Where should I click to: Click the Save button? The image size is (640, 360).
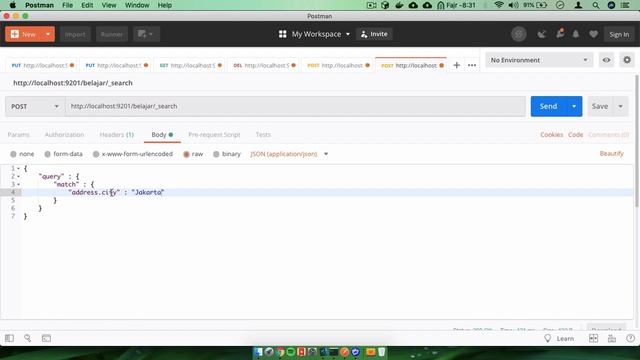[x=600, y=106]
